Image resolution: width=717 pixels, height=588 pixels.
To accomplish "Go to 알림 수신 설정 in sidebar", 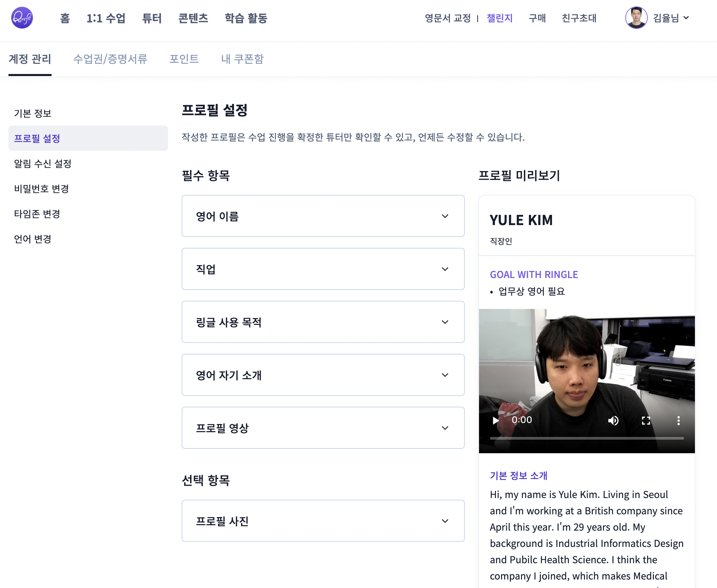I will click(x=43, y=164).
